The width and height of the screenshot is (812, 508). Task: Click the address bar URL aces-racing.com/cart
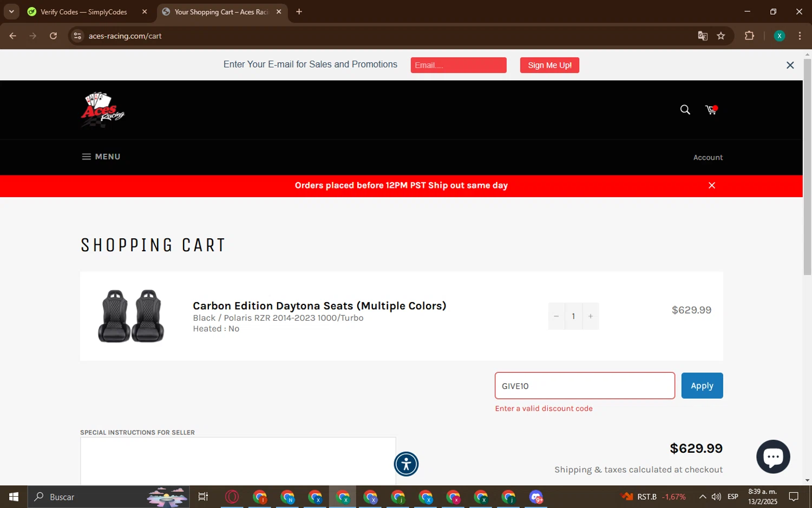(125, 36)
